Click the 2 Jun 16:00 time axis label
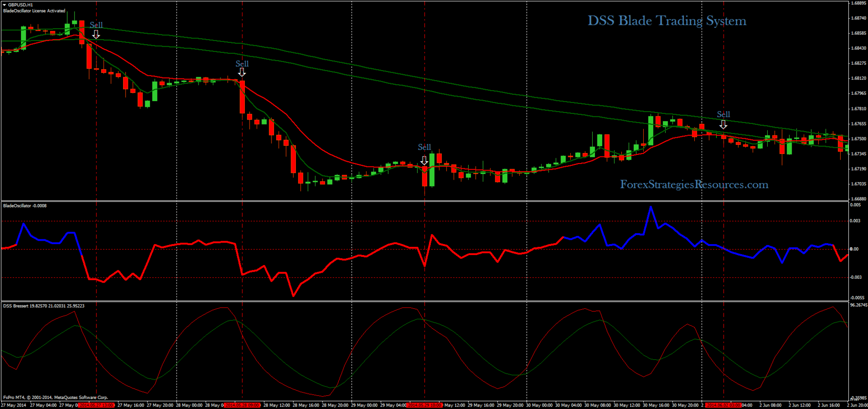Viewport: 868px width, 409px height. (x=828, y=405)
